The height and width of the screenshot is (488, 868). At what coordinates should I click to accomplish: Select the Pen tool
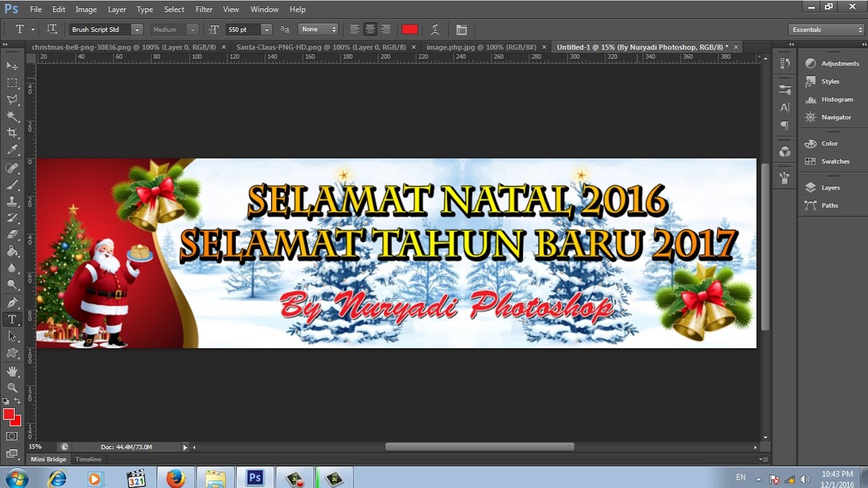click(12, 302)
